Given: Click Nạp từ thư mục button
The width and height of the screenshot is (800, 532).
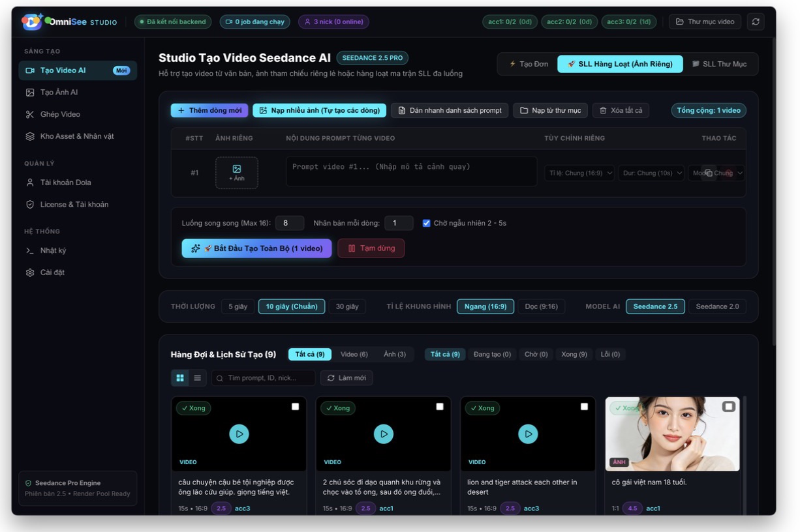Looking at the screenshot, I should (x=550, y=110).
